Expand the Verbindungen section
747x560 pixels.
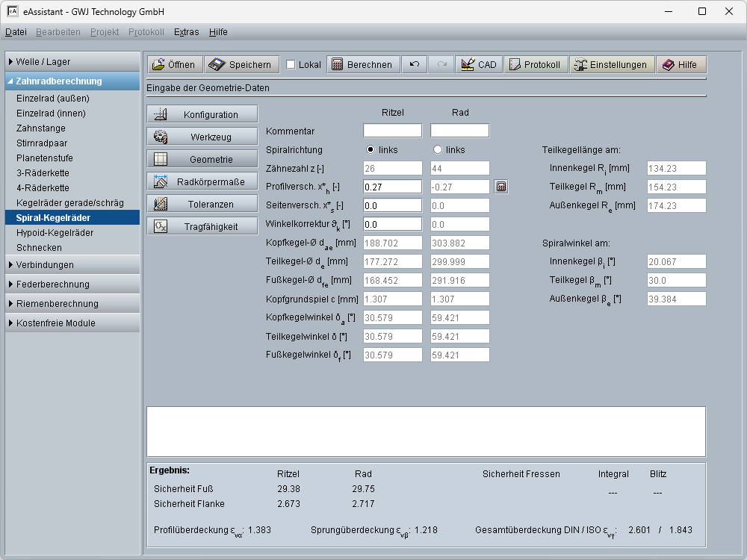pos(72,265)
